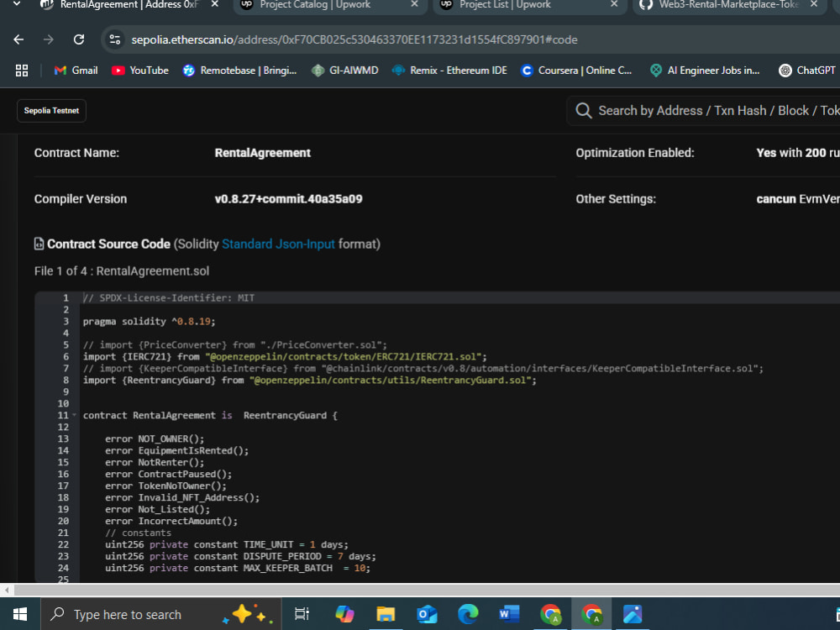Collapse the contract block at line 11

(74, 415)
